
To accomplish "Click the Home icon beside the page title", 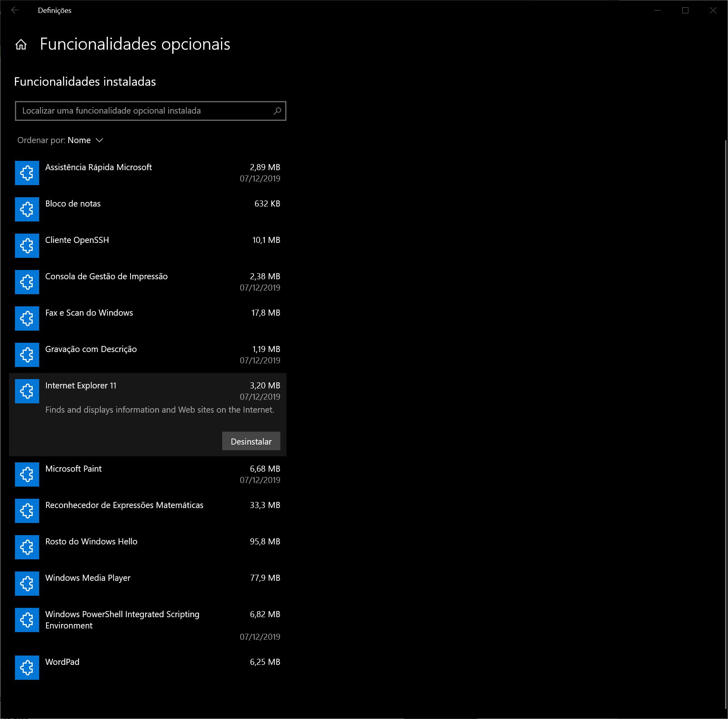I will (21, 44).
